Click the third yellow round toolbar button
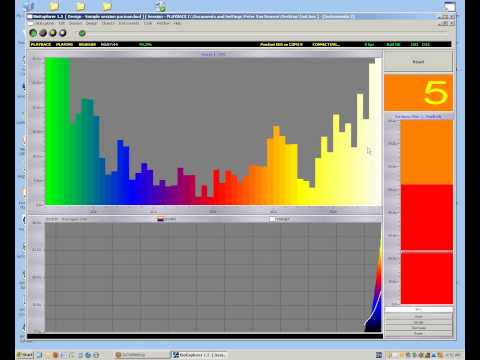The height and width of the screenshot is (360, 480). click(x=53, y=33)
